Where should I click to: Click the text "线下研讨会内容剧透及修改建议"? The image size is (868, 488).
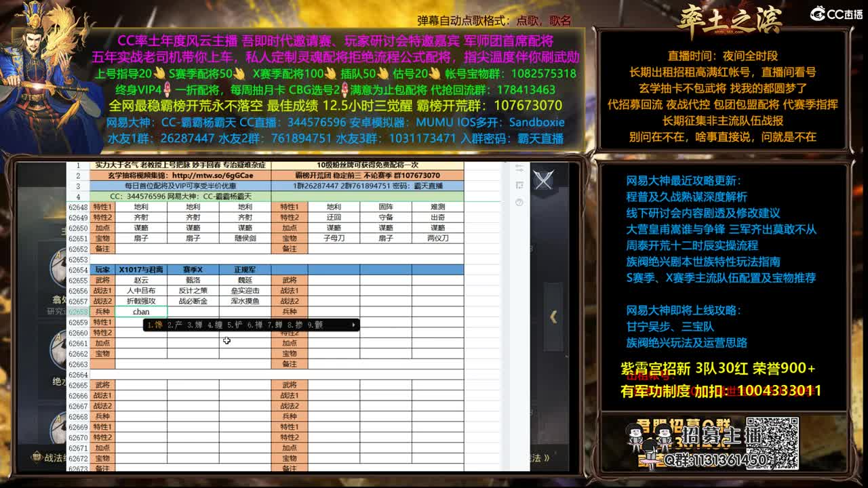pos(703,213)
